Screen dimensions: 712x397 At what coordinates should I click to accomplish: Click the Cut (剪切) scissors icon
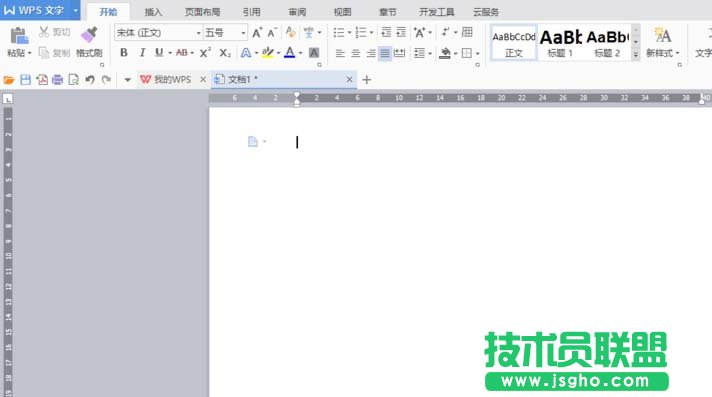pos(44,32)
